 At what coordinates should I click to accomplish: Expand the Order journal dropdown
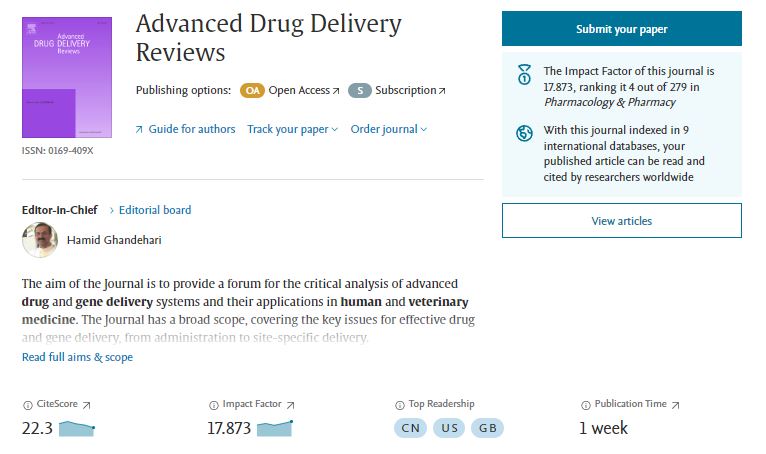pyautogui.click(x=388, y=130)
